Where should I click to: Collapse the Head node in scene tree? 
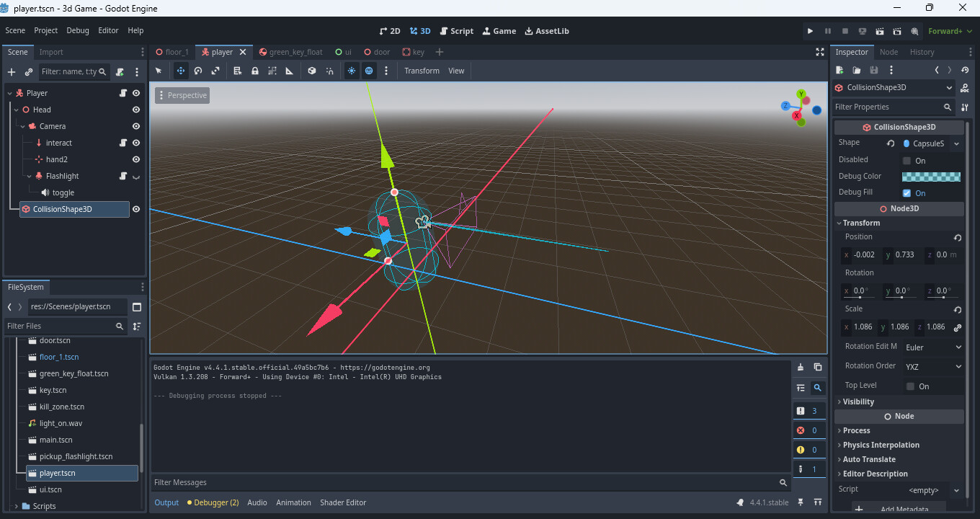tap(17, 110)
